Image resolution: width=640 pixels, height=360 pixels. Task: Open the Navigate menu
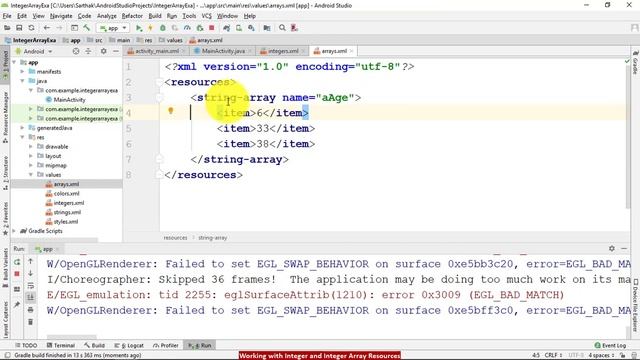tap(61, 16)
